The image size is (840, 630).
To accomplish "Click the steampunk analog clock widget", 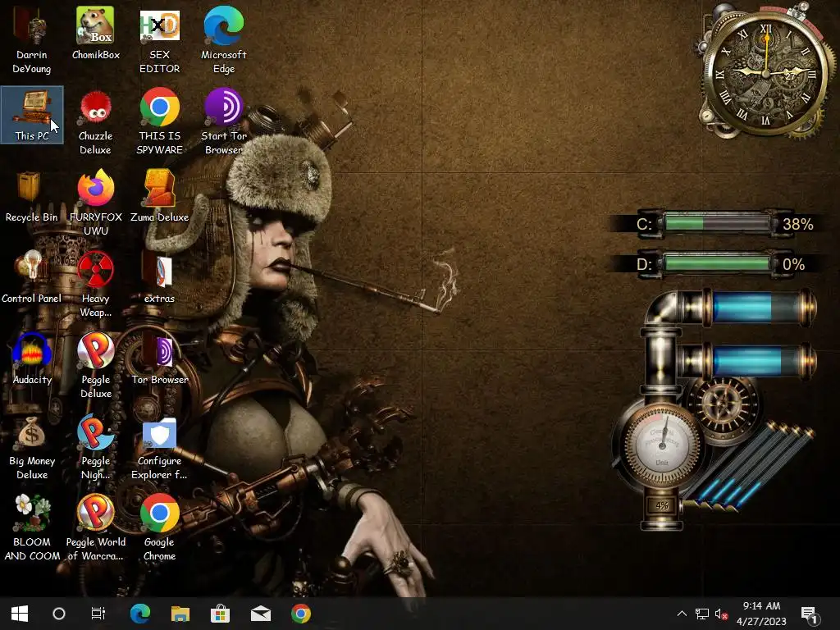I will [x=765, y=72].
